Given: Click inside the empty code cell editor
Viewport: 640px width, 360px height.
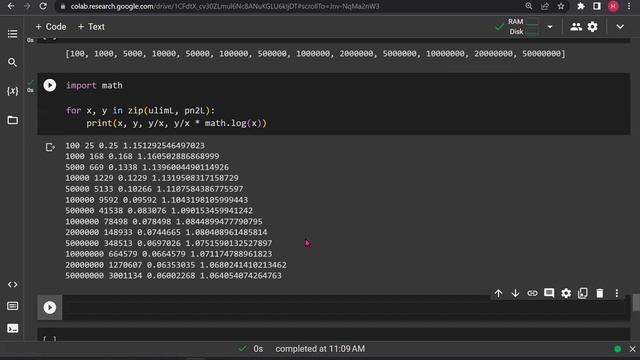Looking at the screenshot, I should pyautogui.click(x=345, y=307).
